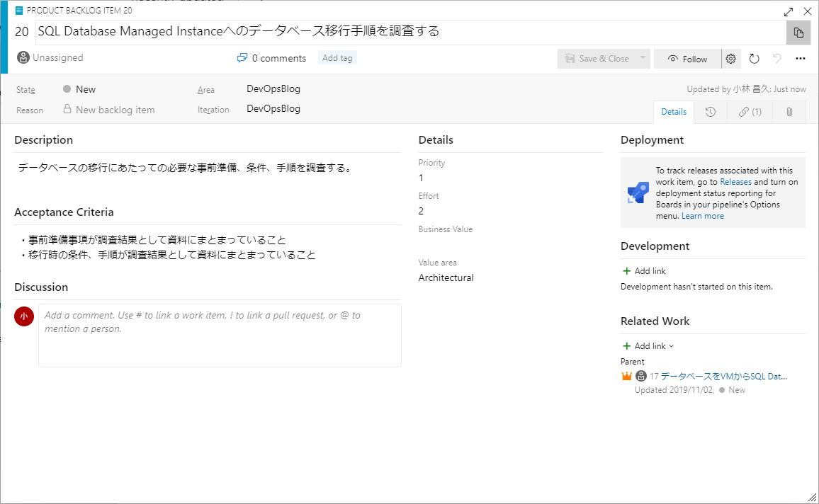
Task: Click the Follow button
Action: point(687,59)
